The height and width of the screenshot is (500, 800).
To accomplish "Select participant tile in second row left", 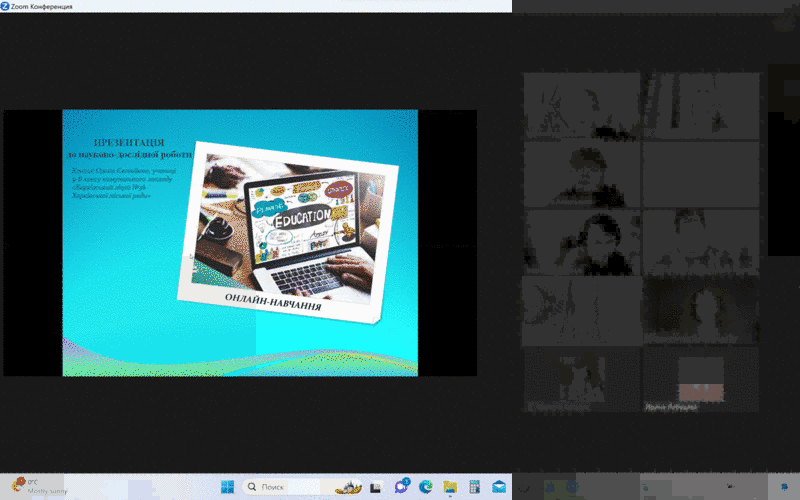I will pyautogui.click(x=580, y=173).
